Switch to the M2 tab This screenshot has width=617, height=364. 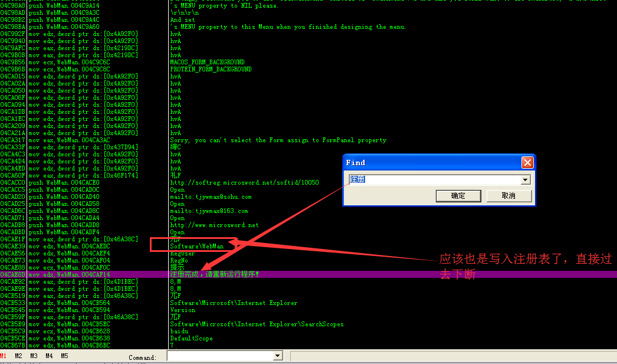19,356
